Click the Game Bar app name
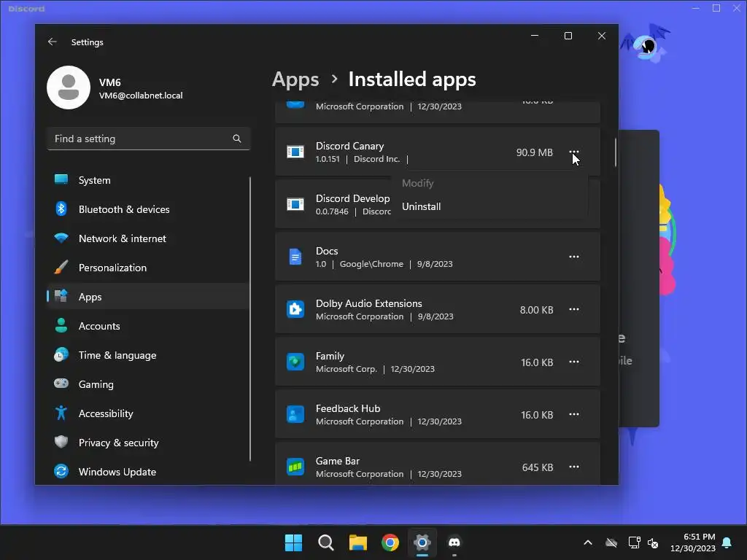Image resolution: width=747 pixels, height=560 pixels. 337,461
